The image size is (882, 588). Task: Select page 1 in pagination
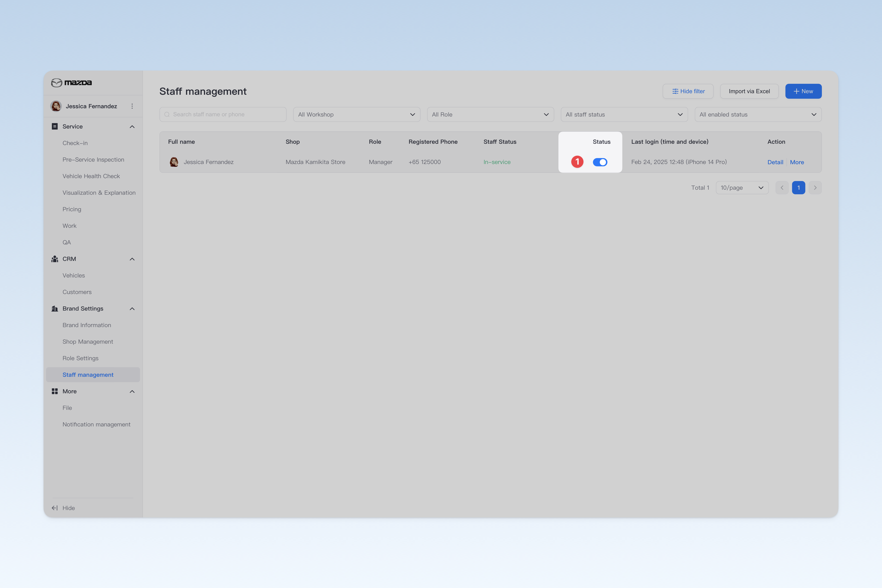click(798, 188)
